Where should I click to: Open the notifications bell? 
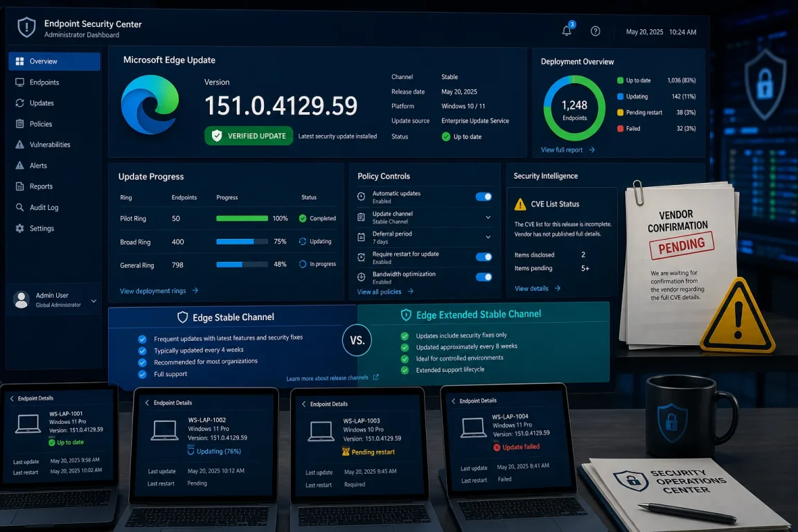[567, 31]
